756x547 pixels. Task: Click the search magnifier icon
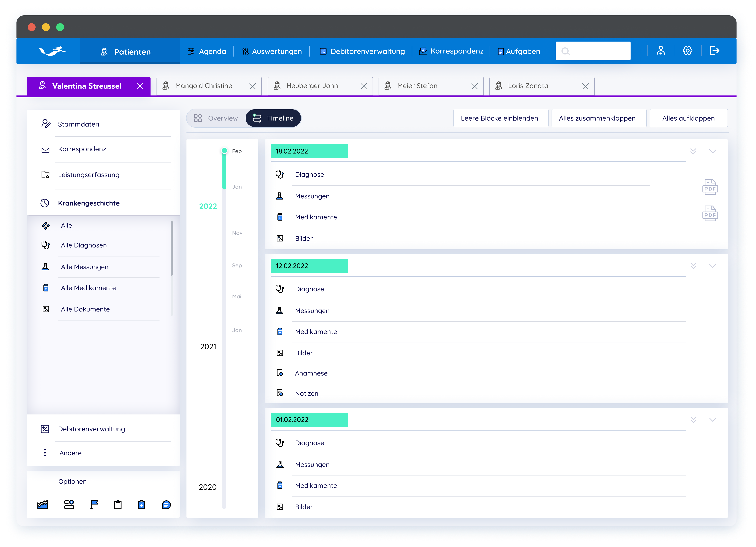pos(566,51)
